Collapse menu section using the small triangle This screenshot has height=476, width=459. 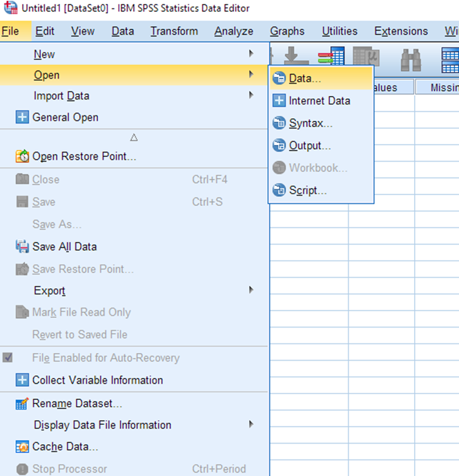[x=134, y=137]
